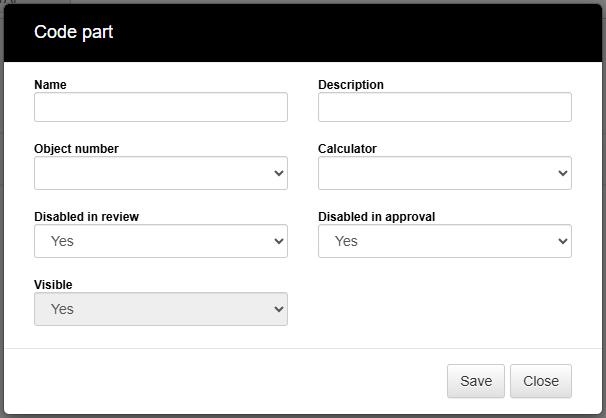Click the Name field label

tap(50, 85)
